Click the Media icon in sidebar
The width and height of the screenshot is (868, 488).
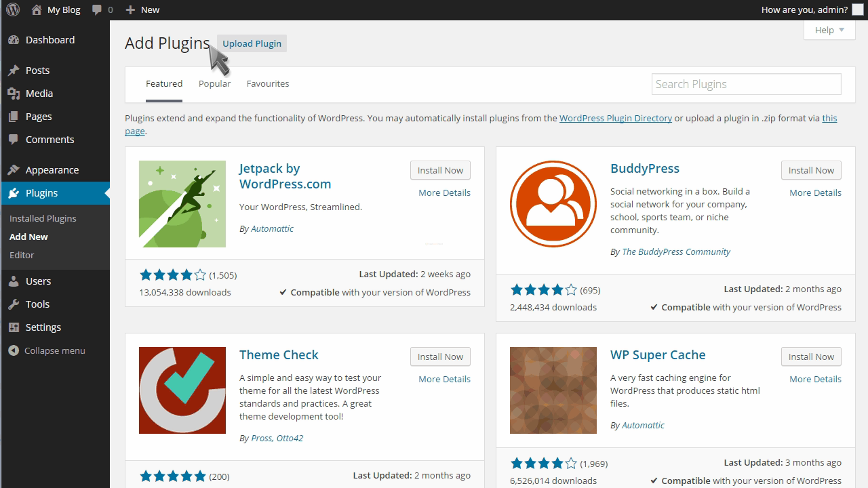pyautogui.click(x=14, y=94)
